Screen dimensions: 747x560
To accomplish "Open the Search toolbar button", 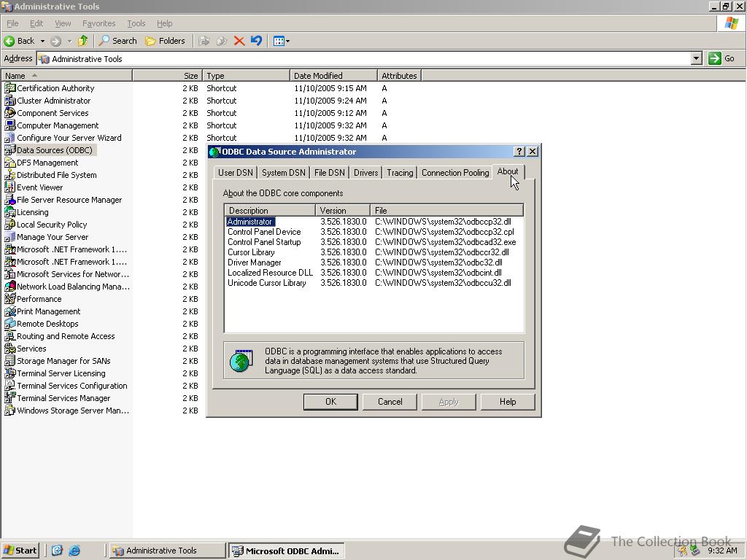I will click(x=117, y=41).
